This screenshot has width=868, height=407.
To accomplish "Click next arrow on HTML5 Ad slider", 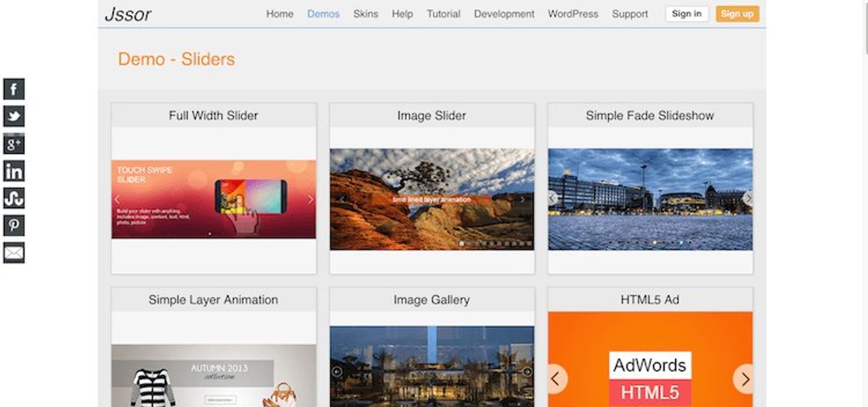I will pyautogui.click(x=744, y=379).
